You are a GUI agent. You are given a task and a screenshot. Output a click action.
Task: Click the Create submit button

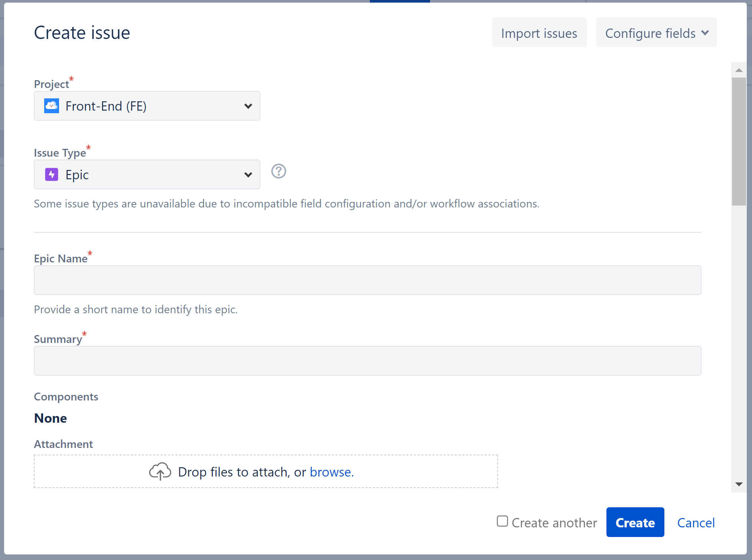[635, 523]
